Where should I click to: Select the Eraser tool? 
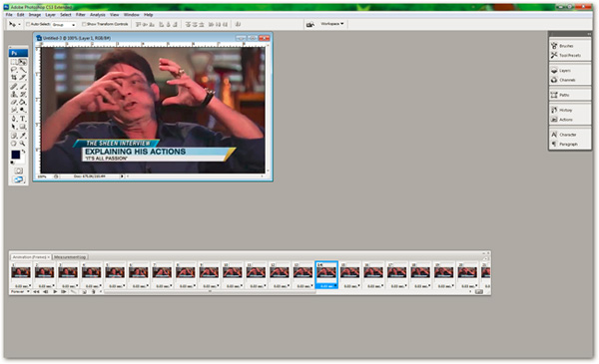(13, 102)
